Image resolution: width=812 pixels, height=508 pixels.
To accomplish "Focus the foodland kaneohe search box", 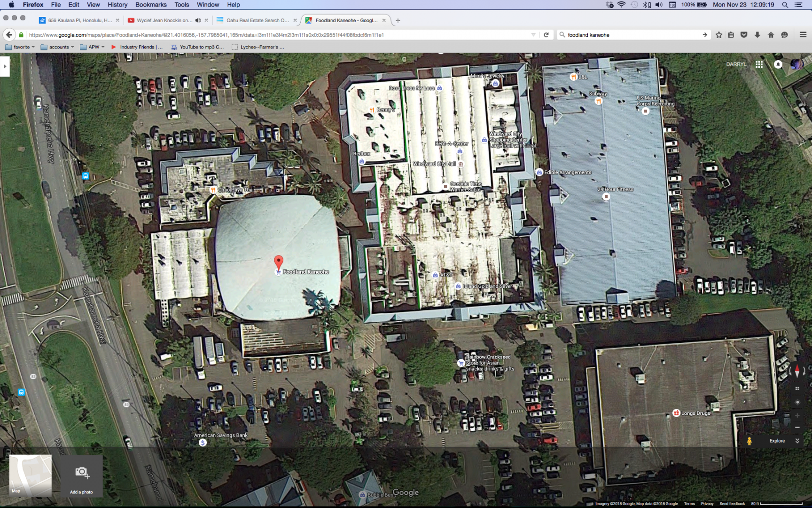I will click(x=632, y=35).
